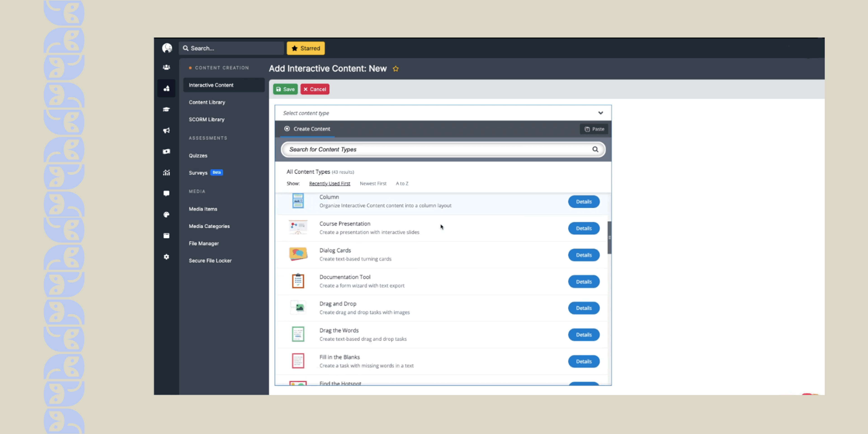
Task: Click the Drag the Words icon
Action: 298,334
